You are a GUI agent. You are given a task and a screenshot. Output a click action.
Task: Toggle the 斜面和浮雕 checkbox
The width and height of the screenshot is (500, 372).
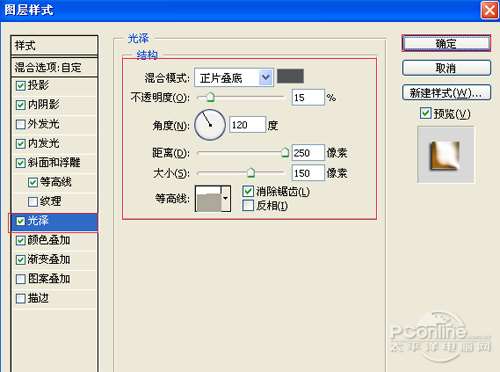[x=21, y=163]
